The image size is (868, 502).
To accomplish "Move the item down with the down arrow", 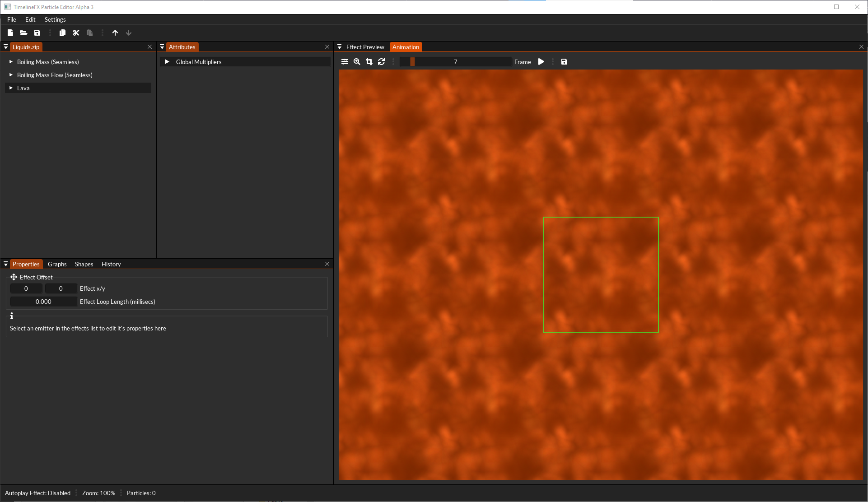I will coord(129,33).
